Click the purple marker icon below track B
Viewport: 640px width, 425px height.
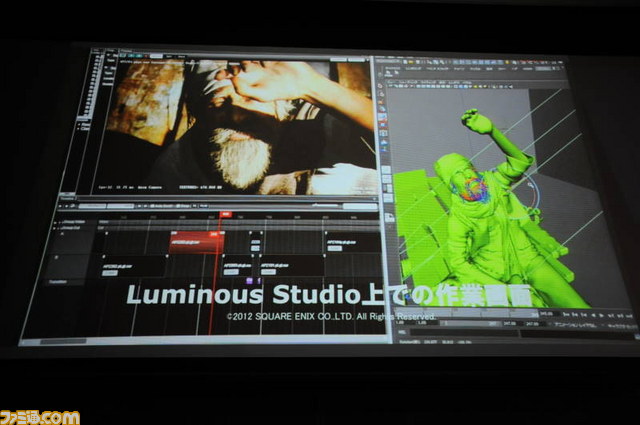coord(249,280)
